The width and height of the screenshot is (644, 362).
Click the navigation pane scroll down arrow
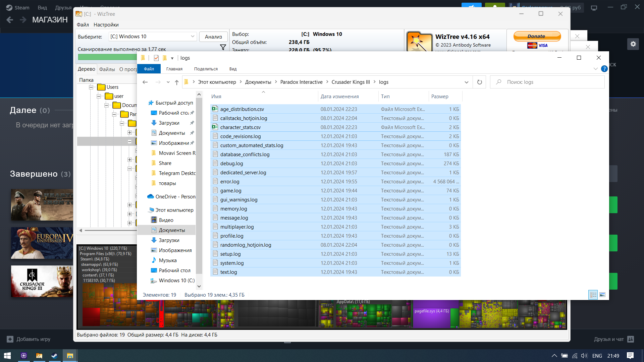pyautogui.click(x=199, y=286)
